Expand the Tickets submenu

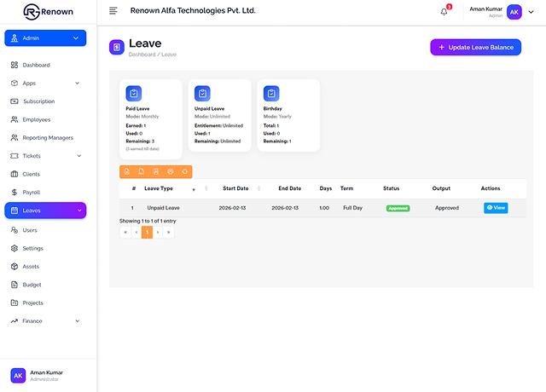78,156
